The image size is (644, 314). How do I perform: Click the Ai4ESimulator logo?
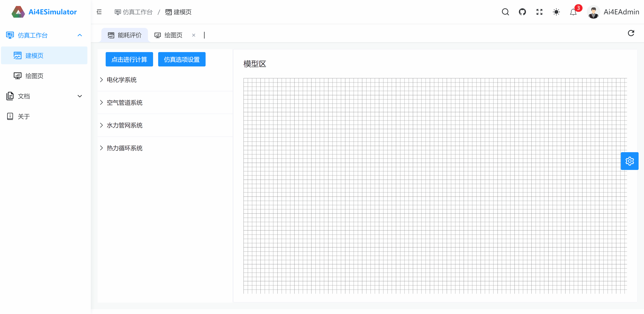point(18,12)
